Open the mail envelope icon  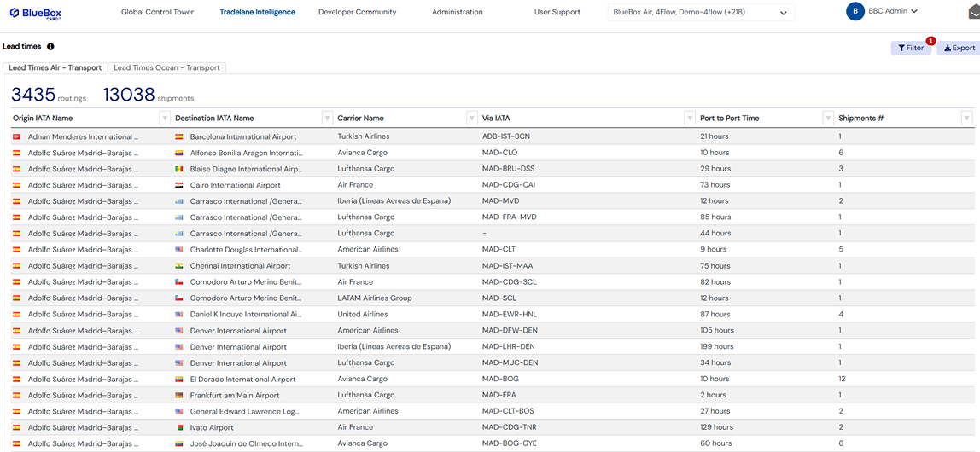[x=973, y=13]
